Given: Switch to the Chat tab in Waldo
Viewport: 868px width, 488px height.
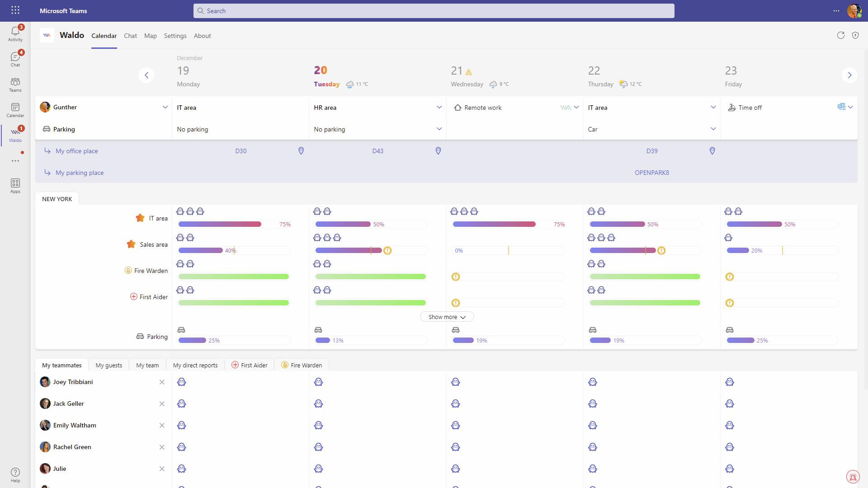Looking at the screenshot, I should pos(130,36).
